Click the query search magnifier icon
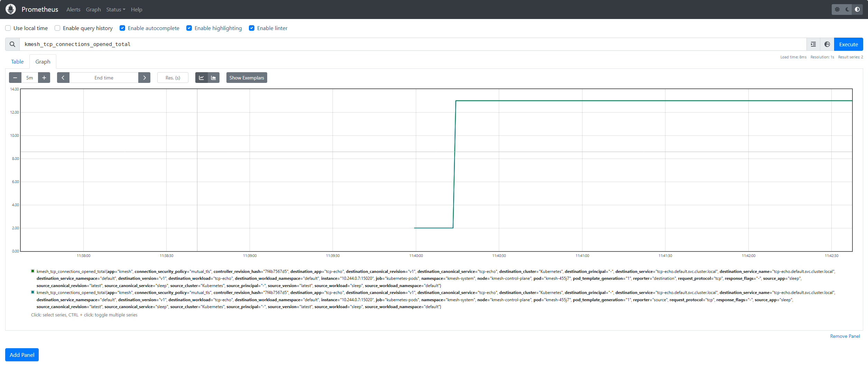Screen dimensions: 868x371 click(x=12, y=44)
